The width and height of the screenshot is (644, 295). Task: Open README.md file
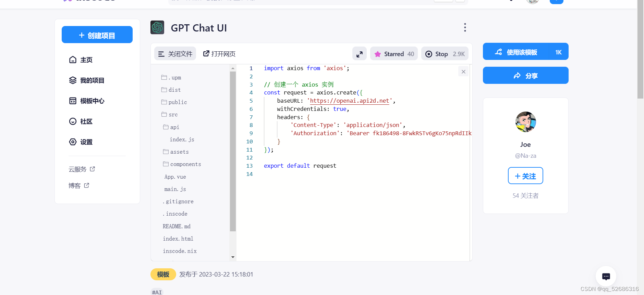177,226
